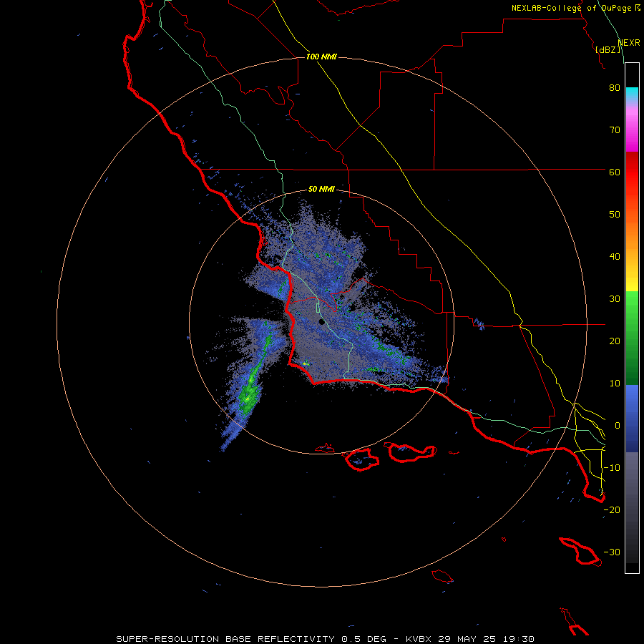Image resolution: width=644 pixels, height=644 pixels.
Task: Click the 80 value on dBZ scale
Action: tap(615, 88)
